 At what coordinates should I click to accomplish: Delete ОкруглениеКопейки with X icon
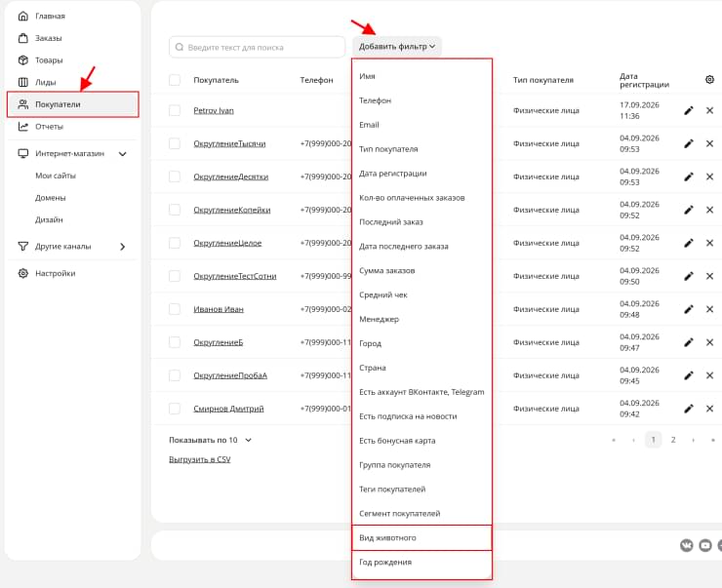(709, 210)
